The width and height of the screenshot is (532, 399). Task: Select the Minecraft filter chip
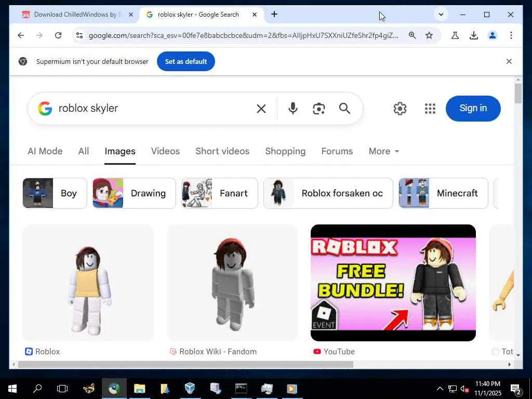(443, 193)
